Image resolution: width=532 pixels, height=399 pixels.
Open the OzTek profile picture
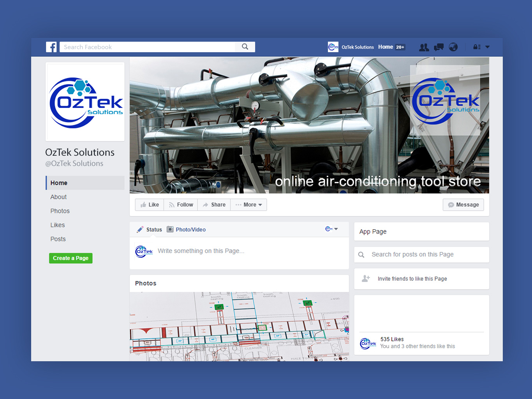point(85,102)
